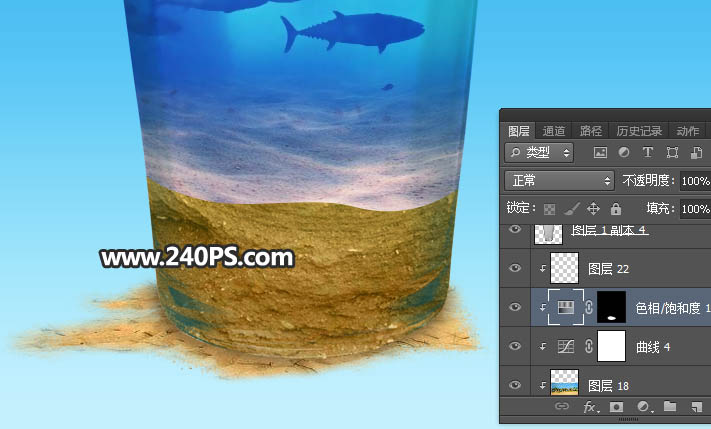Select layer named 曲线 4
The height and width of the screenshot is (429, 711).
pos(653,347)
